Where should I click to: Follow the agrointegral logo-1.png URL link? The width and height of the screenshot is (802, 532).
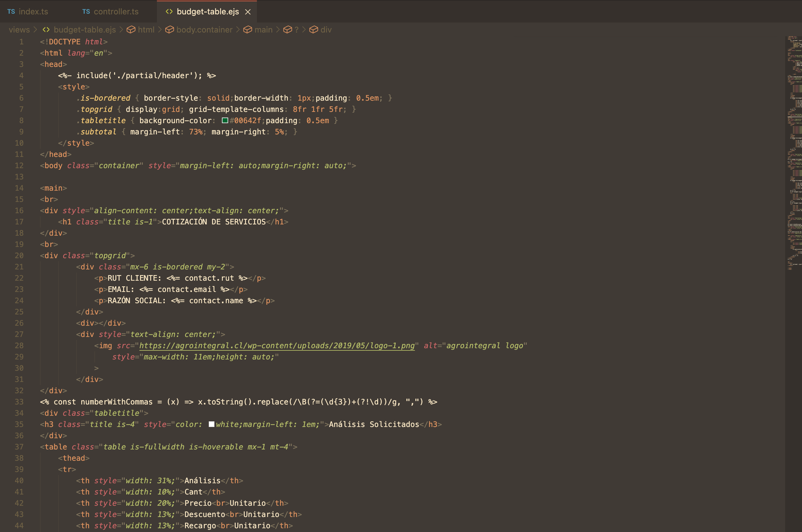277,346
